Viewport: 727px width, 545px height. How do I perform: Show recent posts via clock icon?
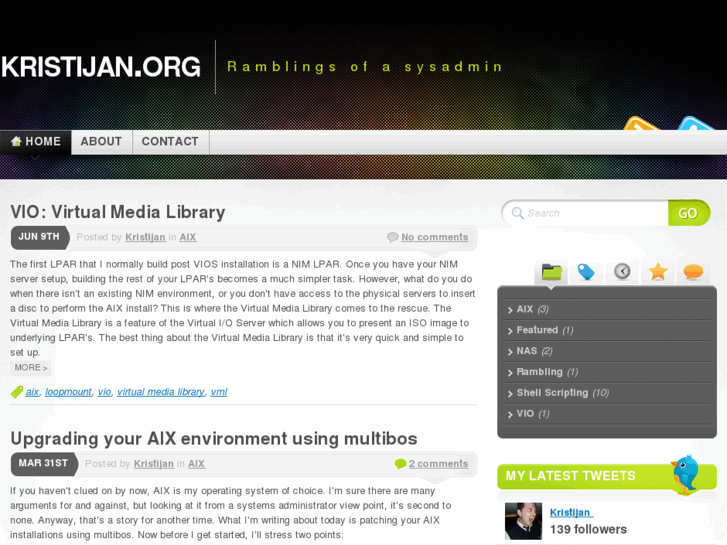[622, 271]
